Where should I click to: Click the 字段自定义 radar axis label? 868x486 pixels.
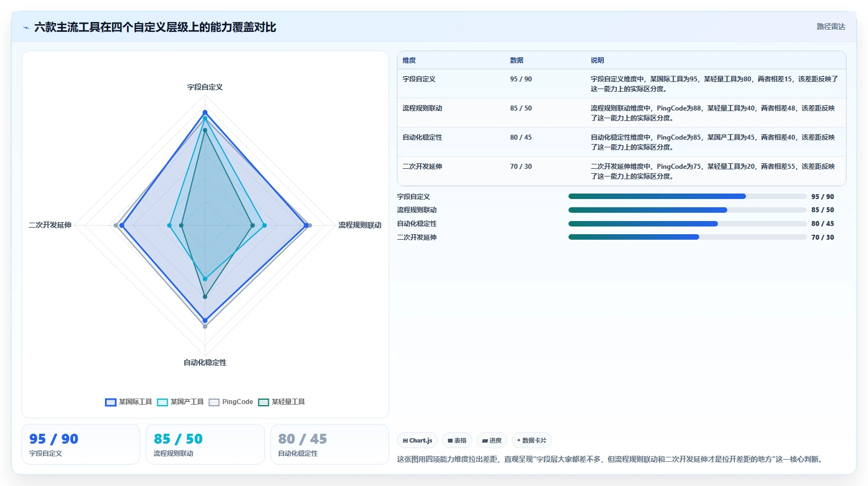pyautogui.click(x=205, y=87)
